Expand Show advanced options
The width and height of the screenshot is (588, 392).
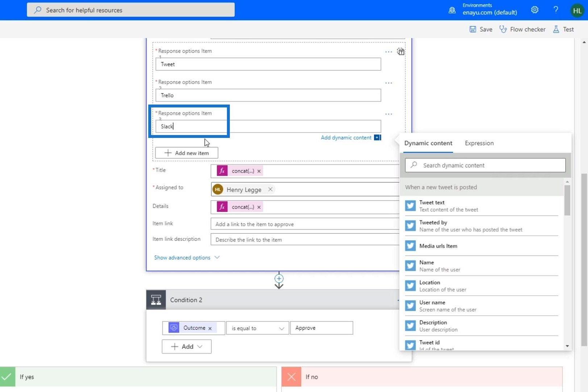click(187, 257)
